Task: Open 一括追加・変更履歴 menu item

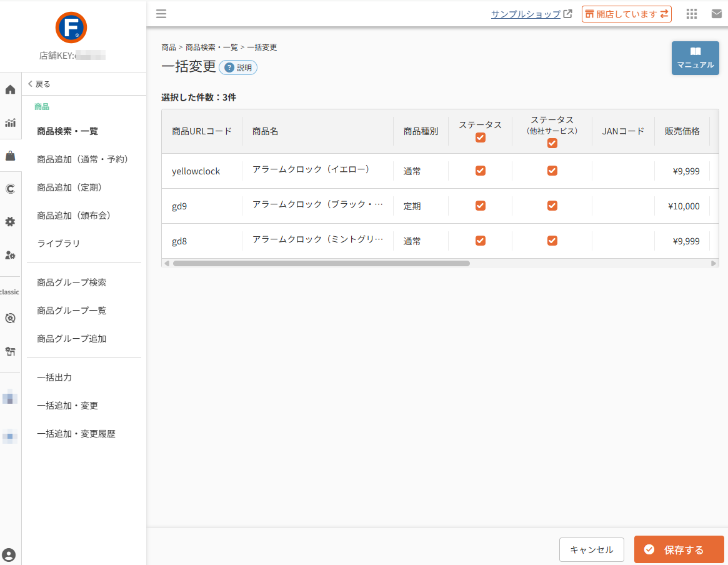Action: [x=76, y=434]
